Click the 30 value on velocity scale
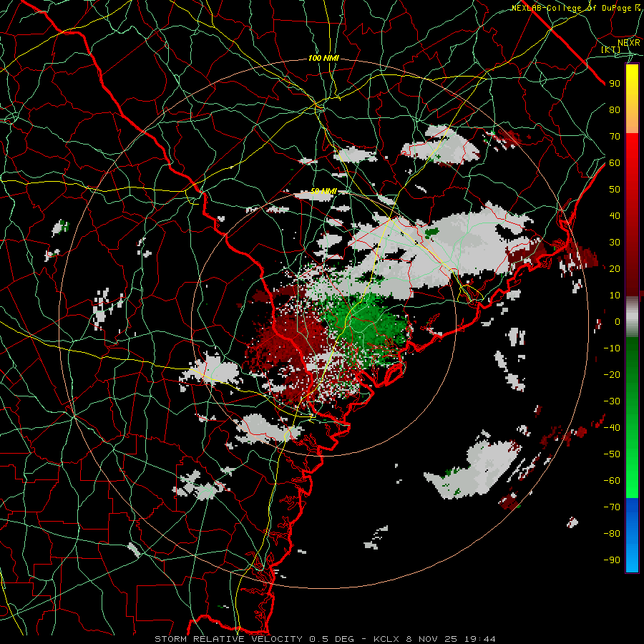Viewport: 644px width, 644px height. pos(615,243)
